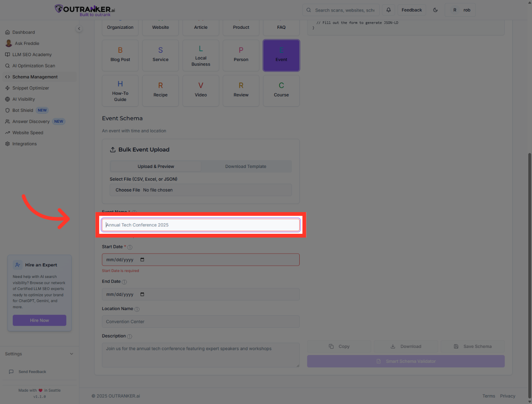Viewport: 532px width, 404px height.
Task: Click the notifications bell icon
Action: pyautogui.click(x=388, y=10)
